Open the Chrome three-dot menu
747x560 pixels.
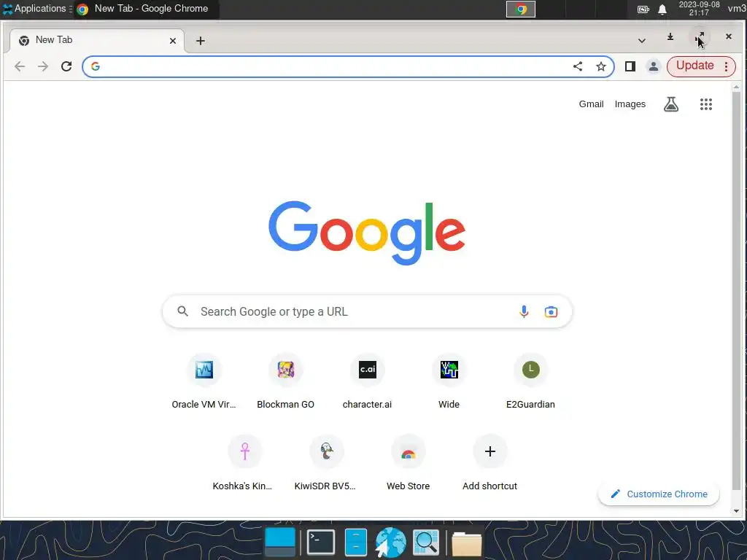(x=726, y=66)
